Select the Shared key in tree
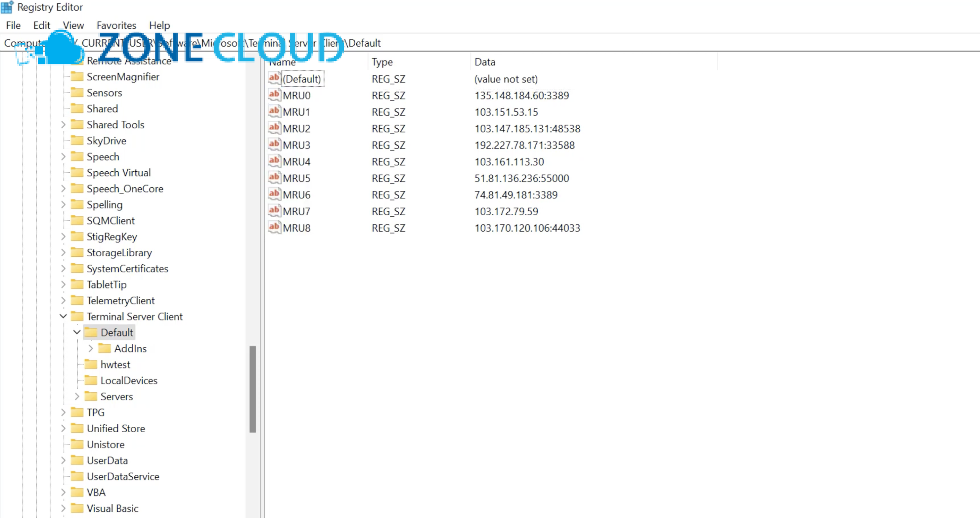The width and height of the screenshot is (980, 518). (x=102, y=109)
